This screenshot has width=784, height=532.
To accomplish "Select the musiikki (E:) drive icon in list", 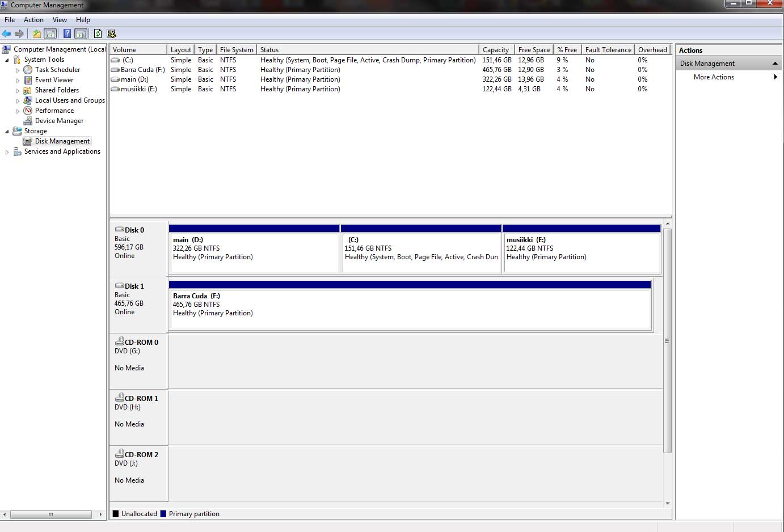I will [115, 89].
